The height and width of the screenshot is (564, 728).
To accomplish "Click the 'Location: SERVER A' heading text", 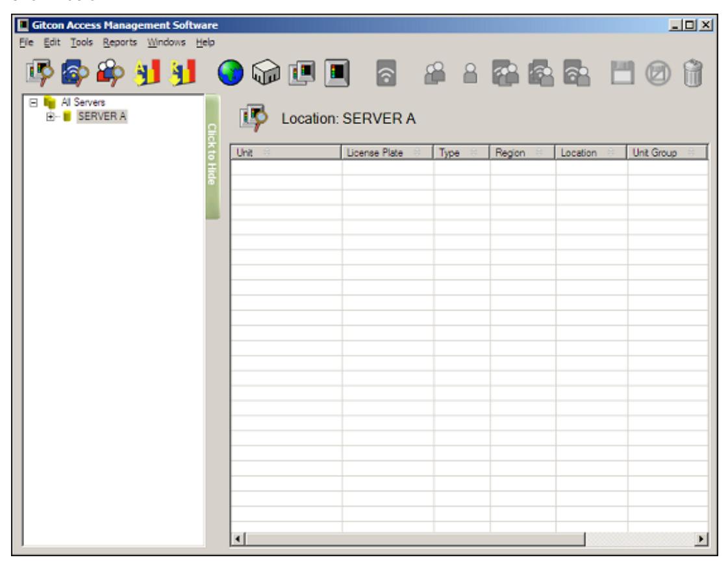I will pyautogui.click(x=348, y=118).
